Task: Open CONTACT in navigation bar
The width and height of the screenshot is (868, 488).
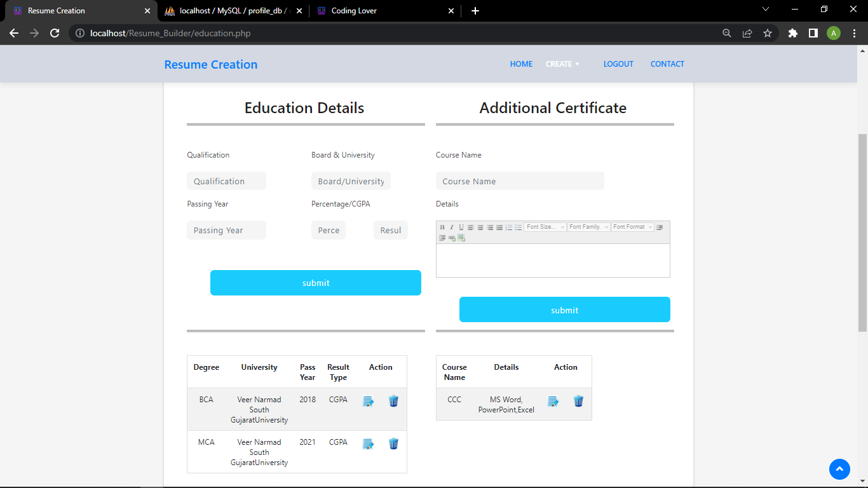Action: tap(667, 64)
